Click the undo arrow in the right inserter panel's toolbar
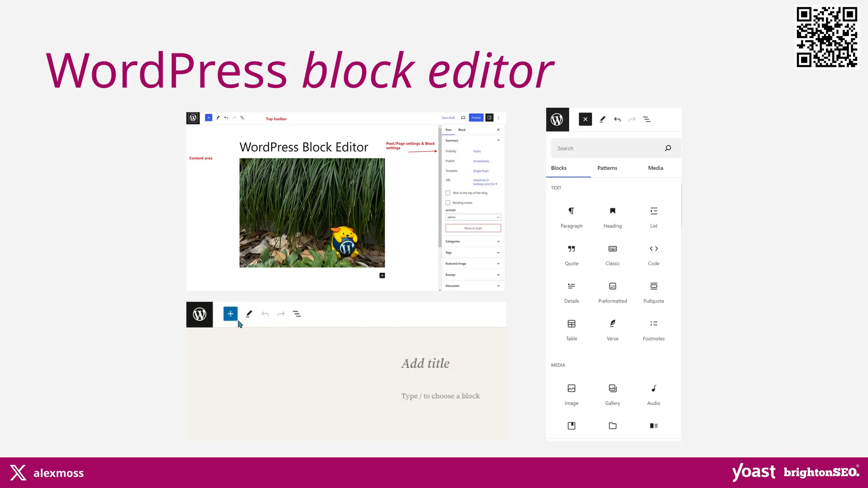868x488 pixels. [617, 119]
